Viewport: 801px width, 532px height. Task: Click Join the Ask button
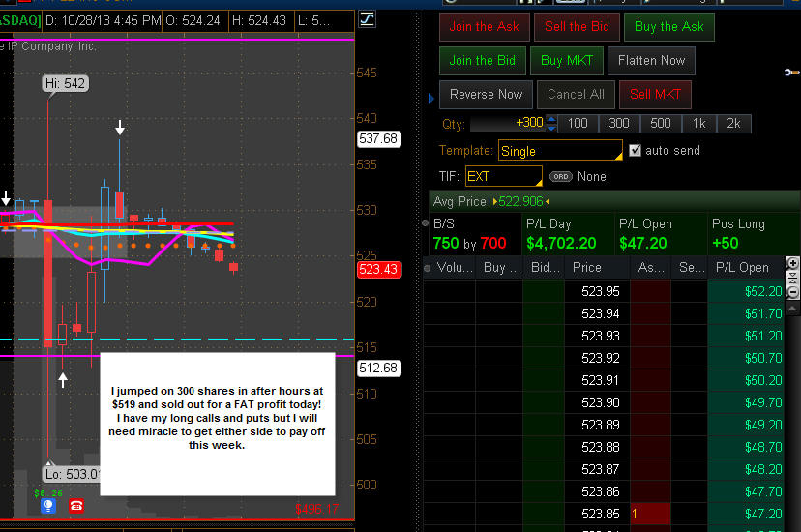484,26
